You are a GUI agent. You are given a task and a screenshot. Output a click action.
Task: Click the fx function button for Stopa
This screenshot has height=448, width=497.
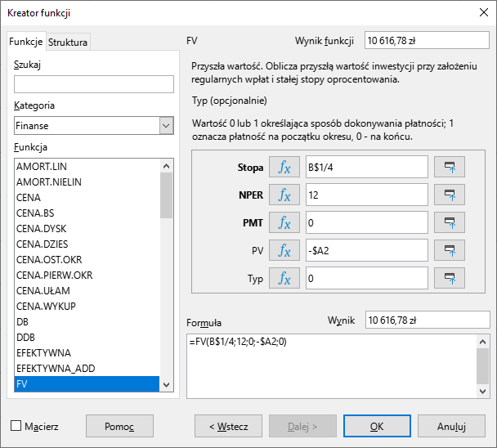284,167
